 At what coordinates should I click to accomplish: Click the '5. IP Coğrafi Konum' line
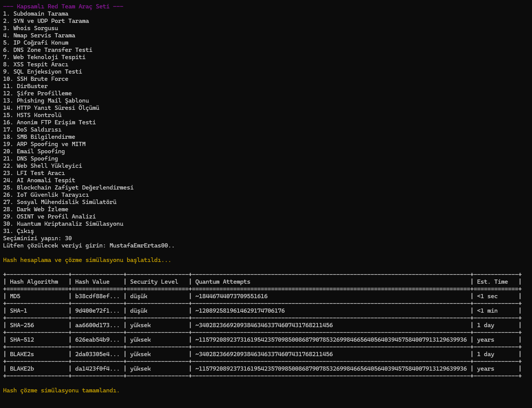35,43
